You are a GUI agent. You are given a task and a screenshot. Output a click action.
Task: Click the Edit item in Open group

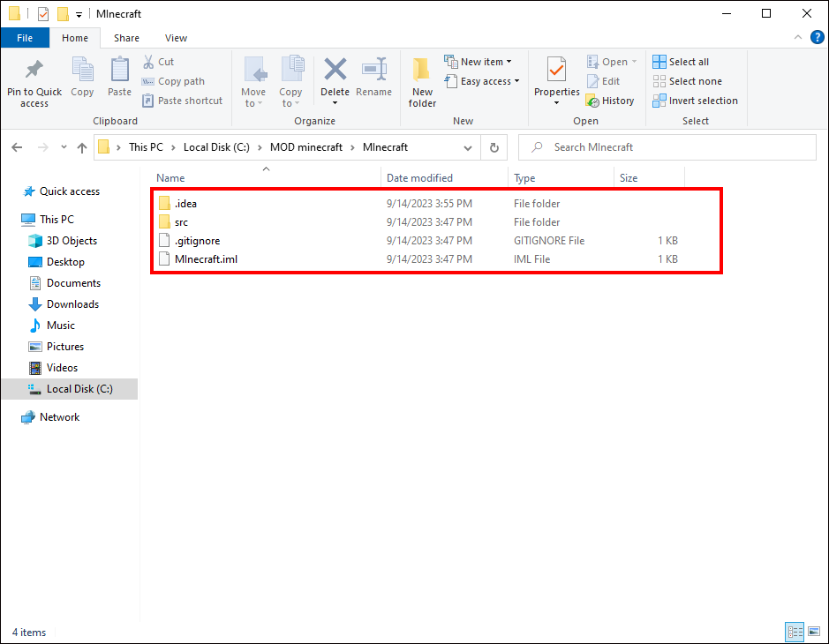click(603, 81)
